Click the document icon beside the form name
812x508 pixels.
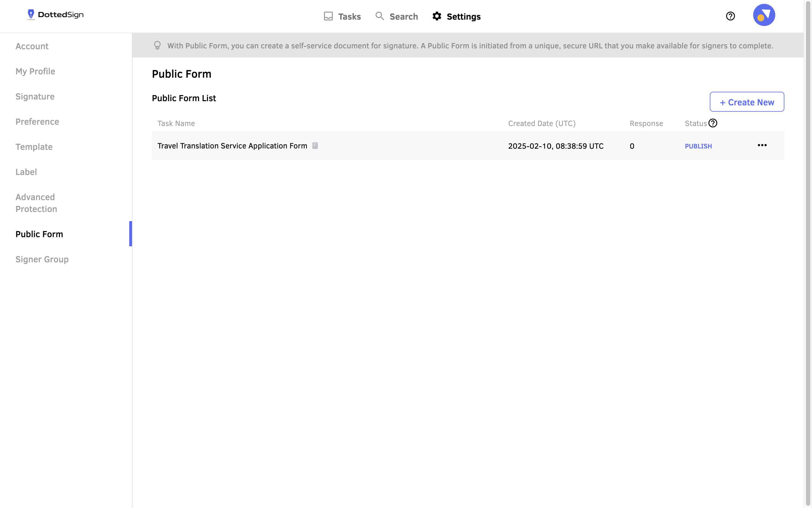(315, 146)
